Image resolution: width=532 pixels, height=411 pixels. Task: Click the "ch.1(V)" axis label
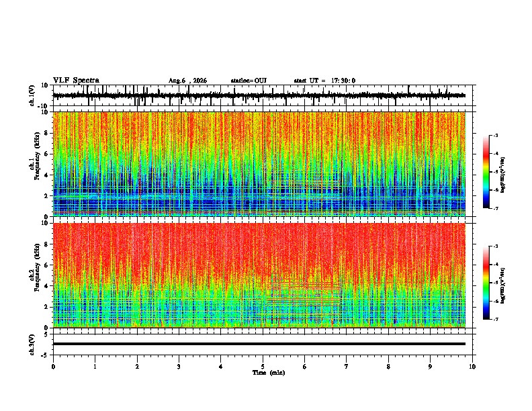click(x=32, y=95)
